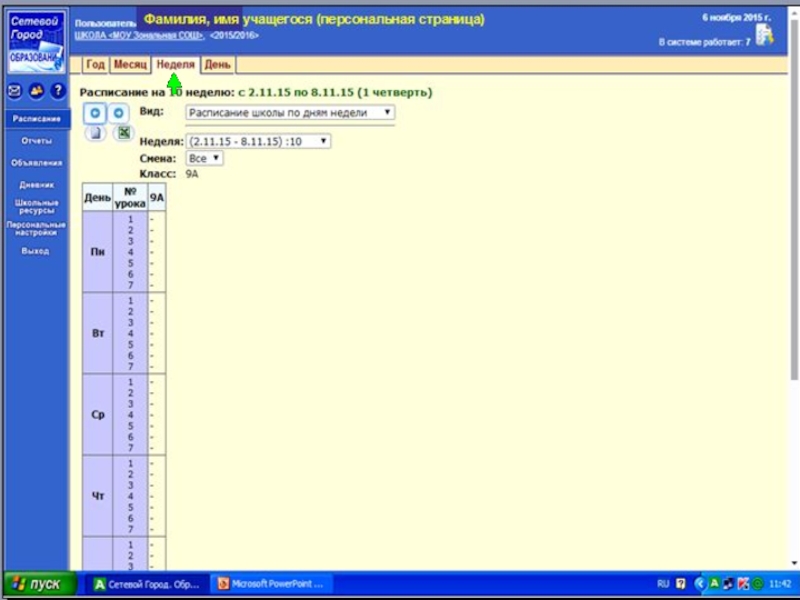This screenshot has width=800, height=600.
Task: Expand hidden tray icons arrow
Action: coord(701,584)
